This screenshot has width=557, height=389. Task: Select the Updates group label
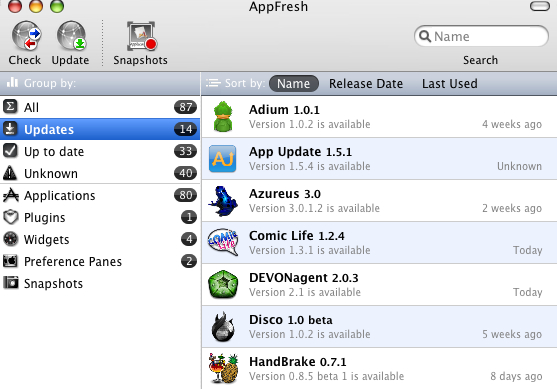point(49,130)
